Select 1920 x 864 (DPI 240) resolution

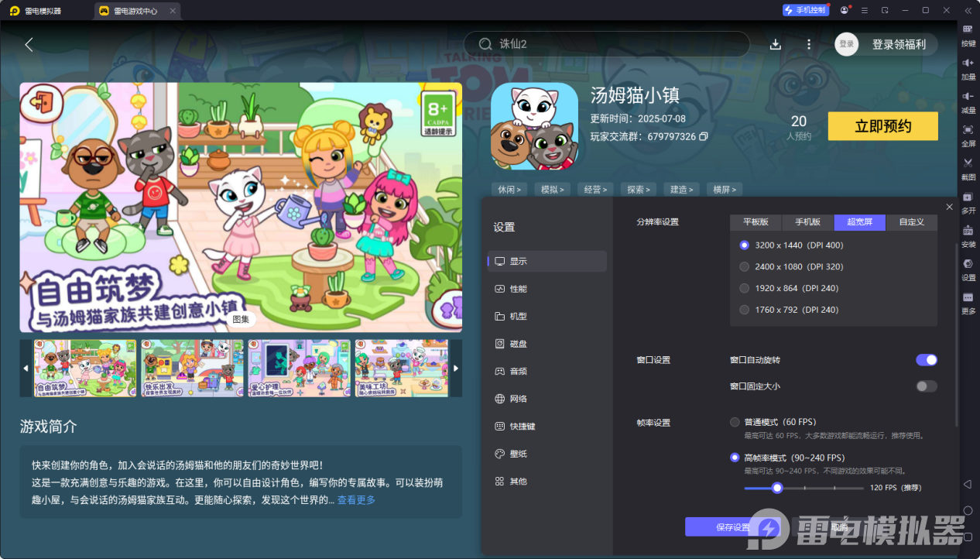[x=745, y=288]
